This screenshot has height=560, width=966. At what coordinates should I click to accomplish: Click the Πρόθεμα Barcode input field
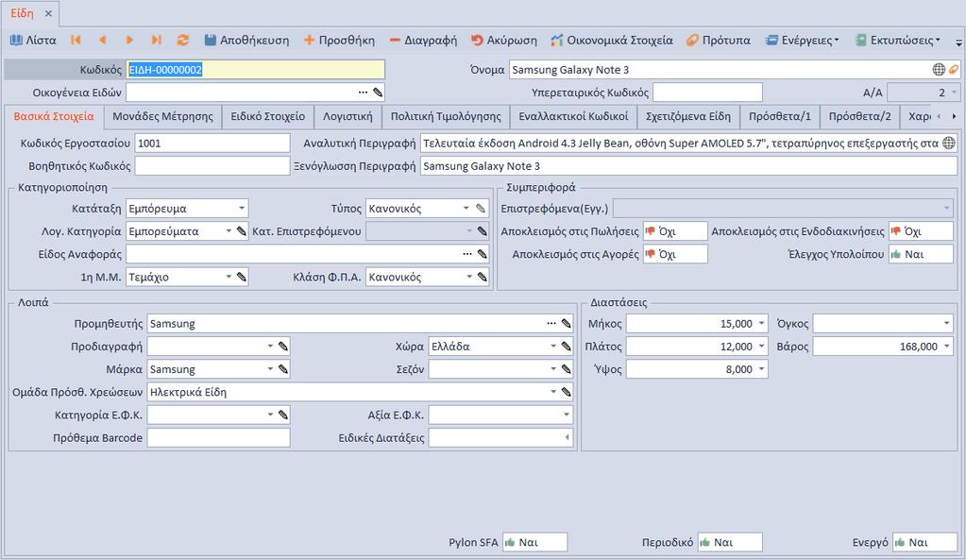[218, 437]
